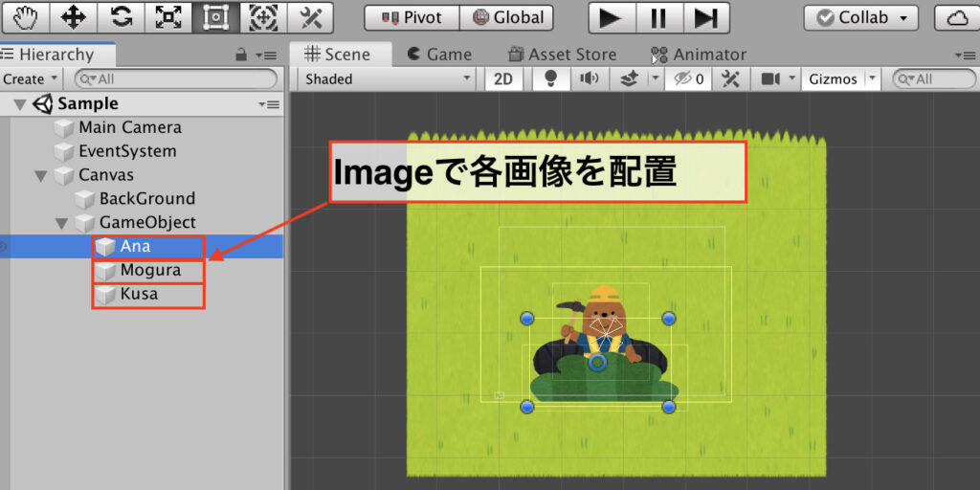This screenshot has width=980, height=490.
Task: Step one frame forward
Action: 706,18
